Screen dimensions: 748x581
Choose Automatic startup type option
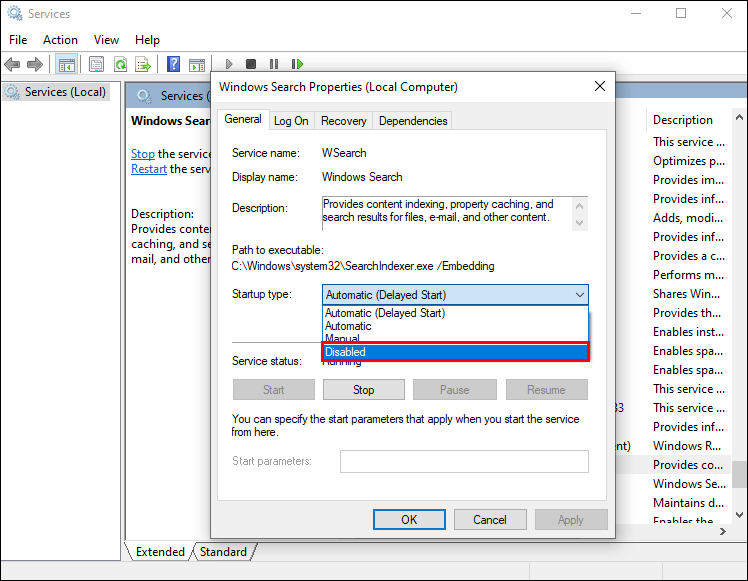coord(455,326)
